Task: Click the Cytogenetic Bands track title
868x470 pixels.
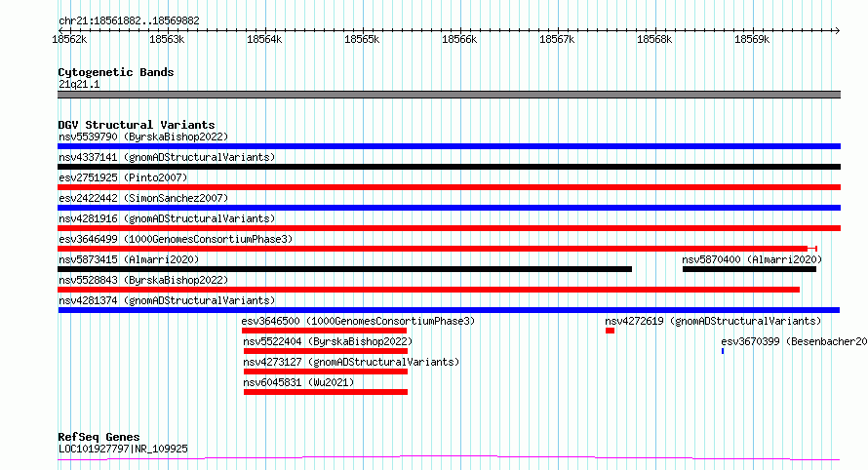Action: (x=116, y=72)
